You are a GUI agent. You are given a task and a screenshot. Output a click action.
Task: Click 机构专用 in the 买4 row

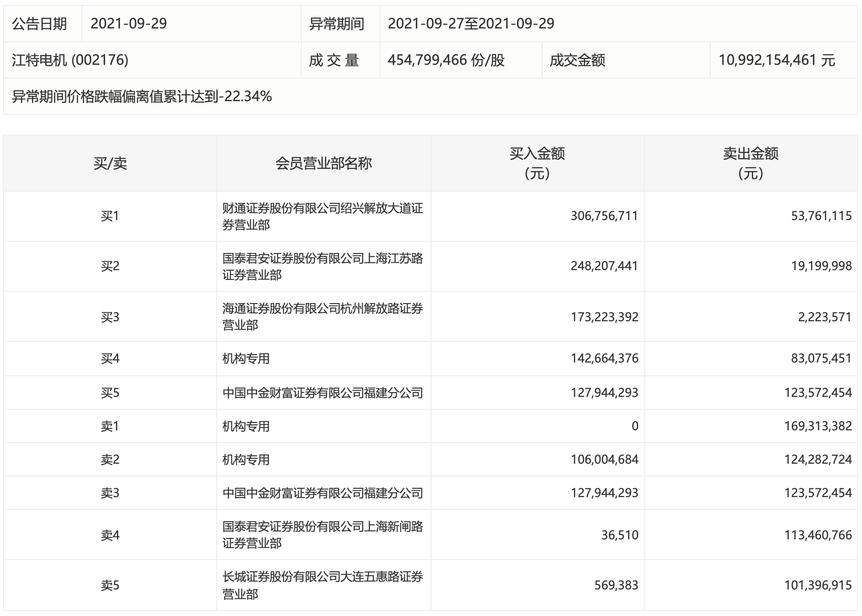(x=246, y=359)
